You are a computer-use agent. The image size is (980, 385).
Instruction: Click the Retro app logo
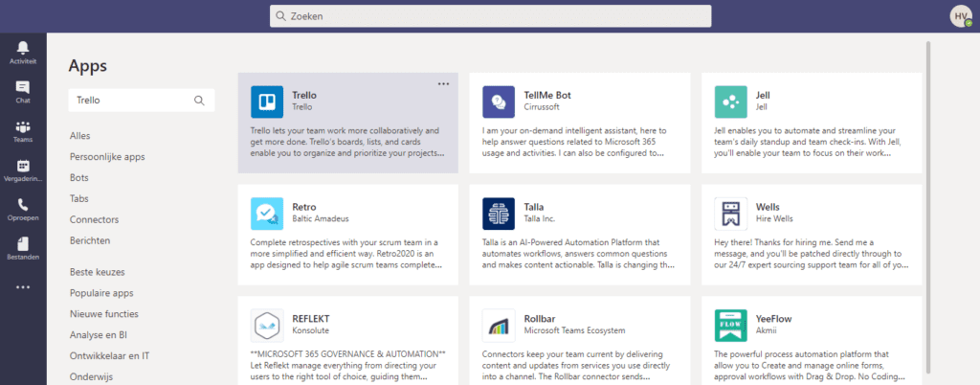(267, 214)
